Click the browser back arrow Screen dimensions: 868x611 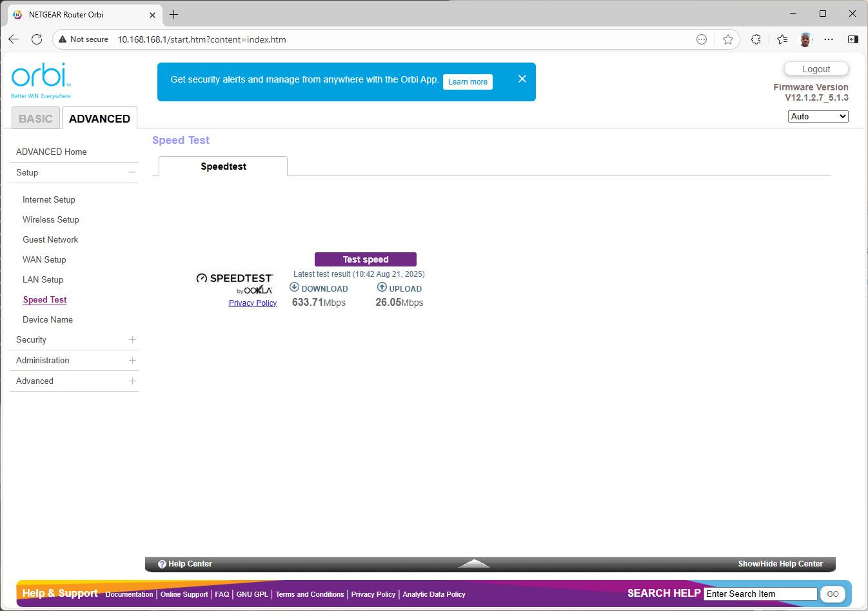tap(14, 39)
